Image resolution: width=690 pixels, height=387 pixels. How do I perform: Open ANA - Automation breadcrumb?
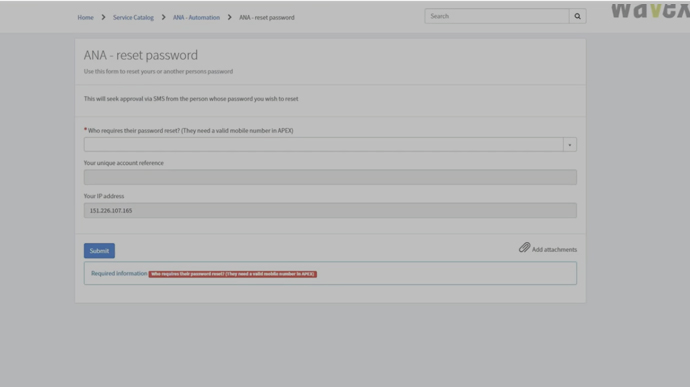point(196,18)
